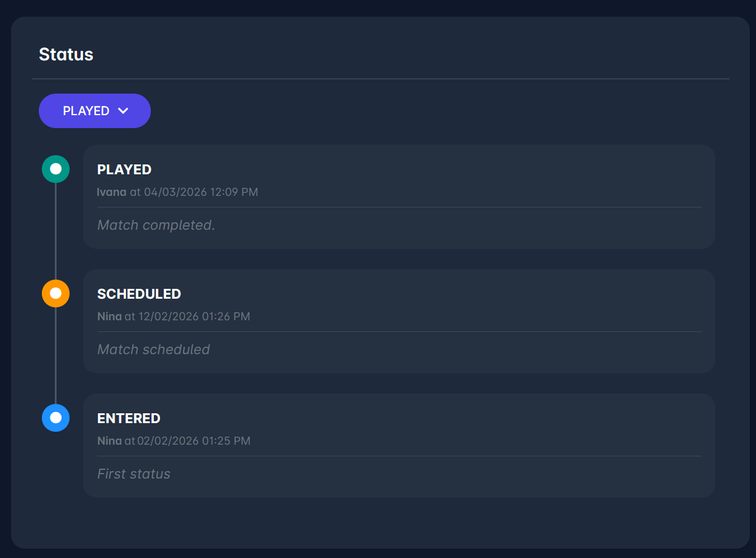Click the "Match completed." note
The width and height of the screenshot is (756, 558).
pyautogui.click(x=156, y=225)
